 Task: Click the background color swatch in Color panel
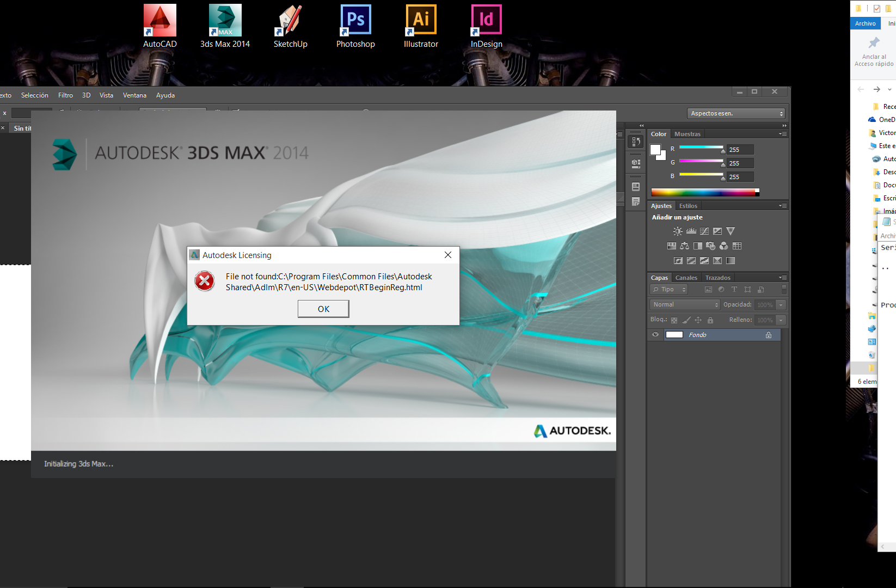pos(662,156)
